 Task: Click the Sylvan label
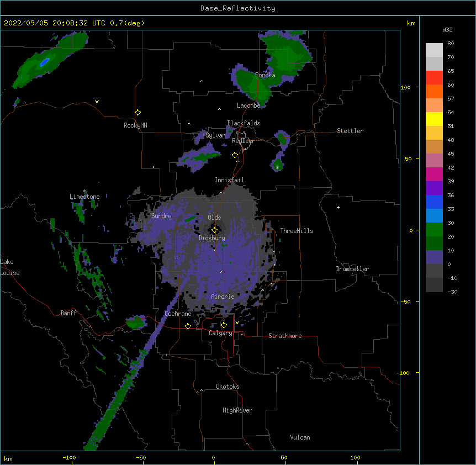[215, 135]
